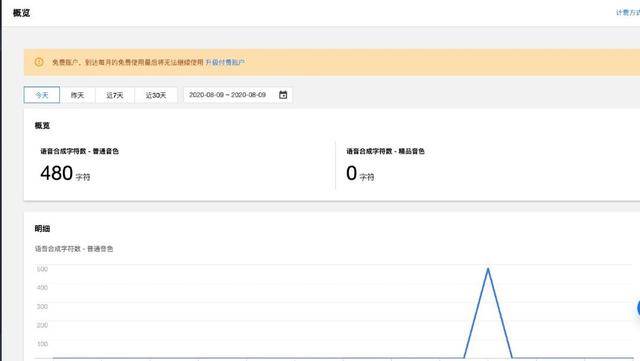Click the 100 y-axis label

(x=42, y=344)
